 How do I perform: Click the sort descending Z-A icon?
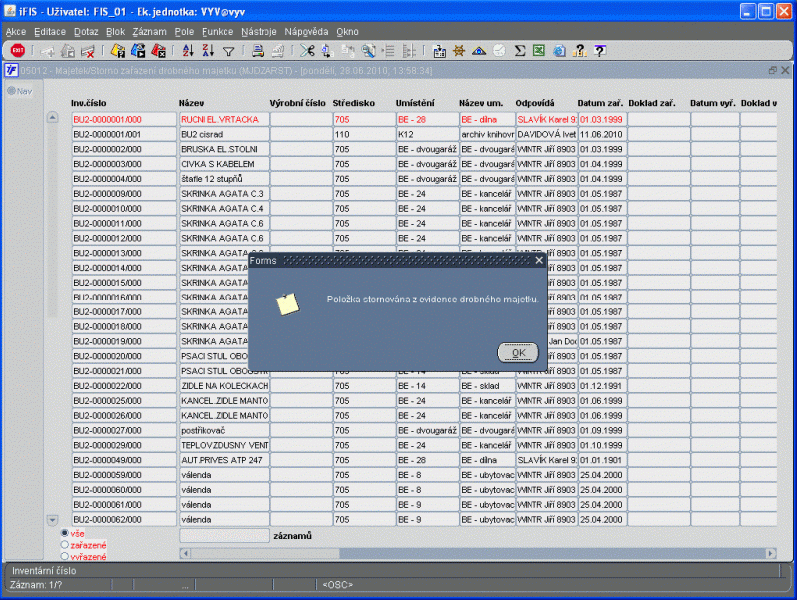[x=207, y=50]
